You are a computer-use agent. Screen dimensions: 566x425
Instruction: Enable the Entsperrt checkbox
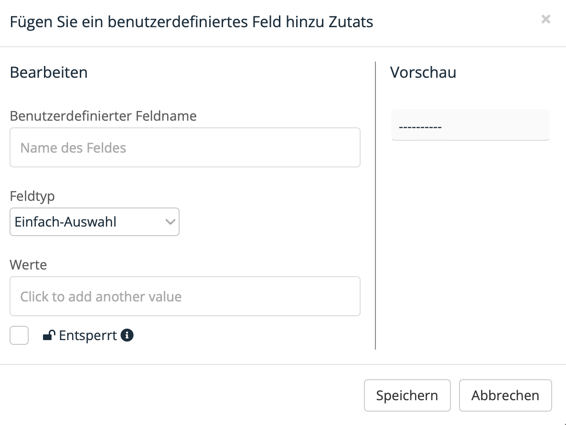click(x=19, y=335)
